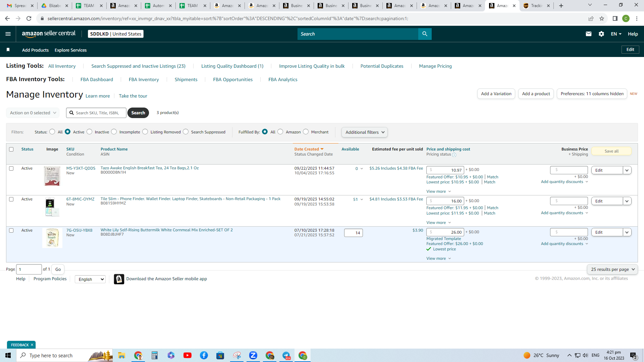Image resolution: width=644 pixels, height=362 pixels.
Task: Filter by Fulfilled By Amazon
Action: click(x=280, y=132)
